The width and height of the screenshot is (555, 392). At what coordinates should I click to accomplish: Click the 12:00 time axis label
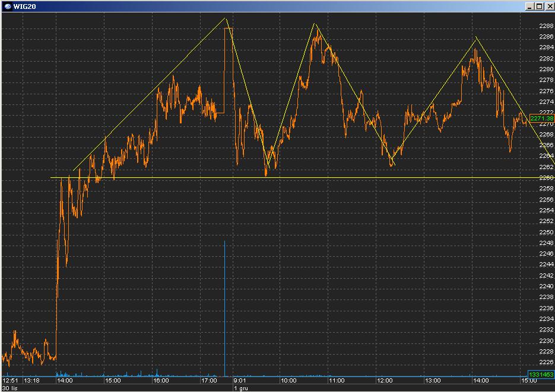[385, 381]
